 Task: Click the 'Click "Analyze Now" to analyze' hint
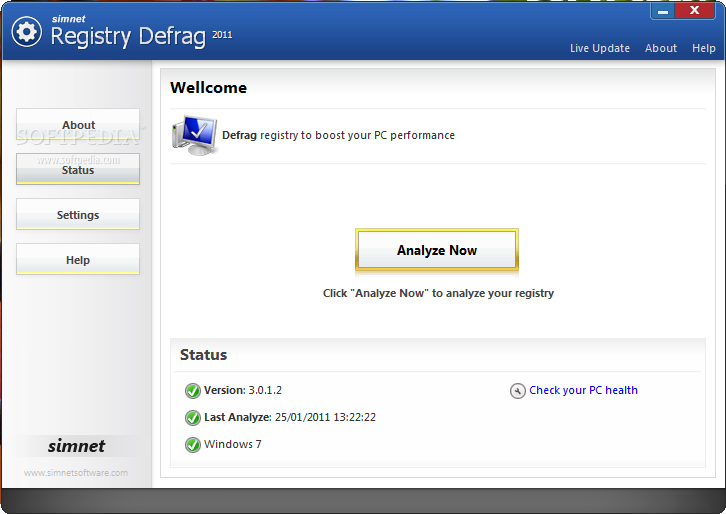coord(438,293)
